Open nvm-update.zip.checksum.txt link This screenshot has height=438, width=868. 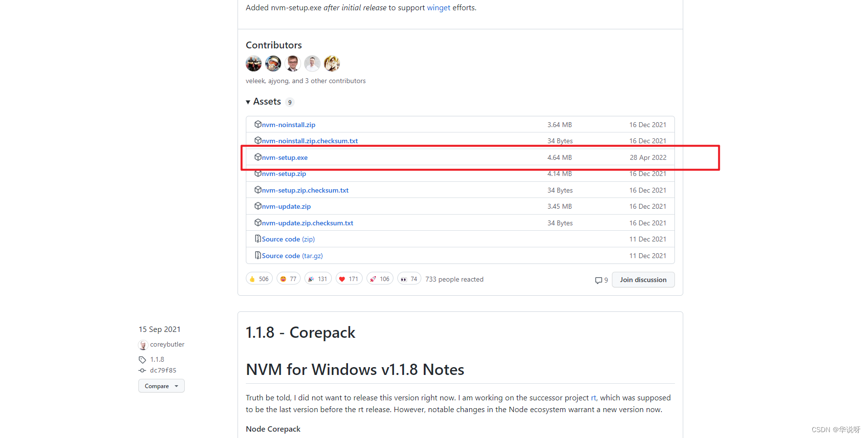[x=307, y=223]
